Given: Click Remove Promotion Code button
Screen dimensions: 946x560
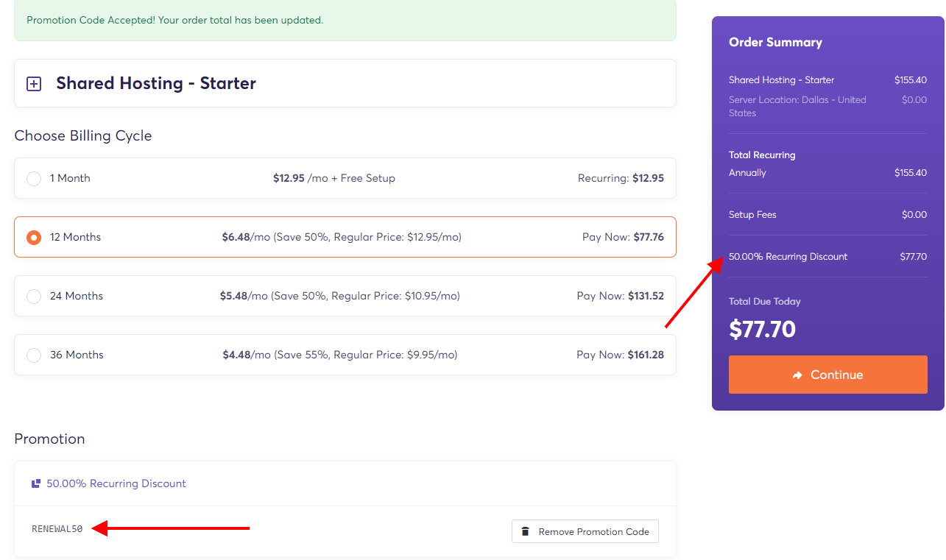Looking at the screenshot, I should (585, 531).
